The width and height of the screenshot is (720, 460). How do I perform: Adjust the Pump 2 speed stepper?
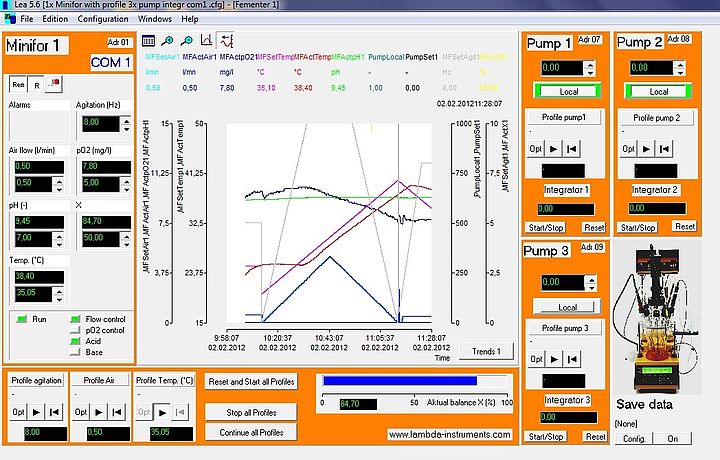click(x=680, y=68)
